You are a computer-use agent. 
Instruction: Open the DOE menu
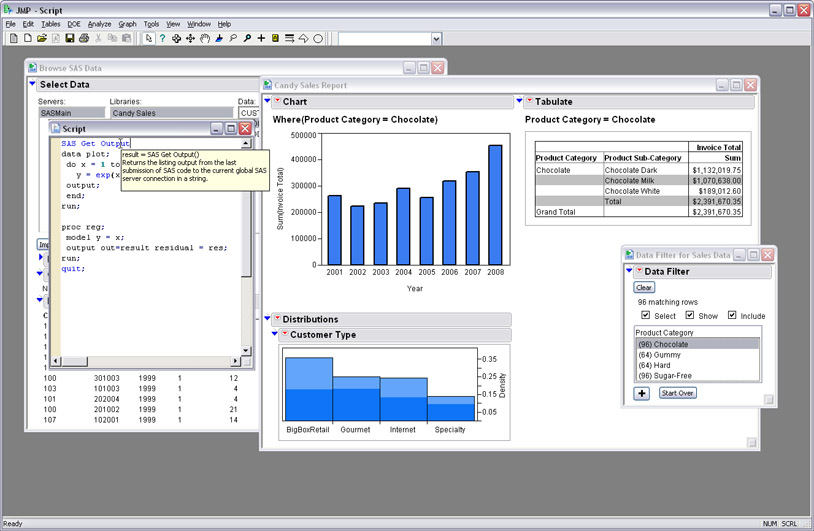(x=74, y=24)
